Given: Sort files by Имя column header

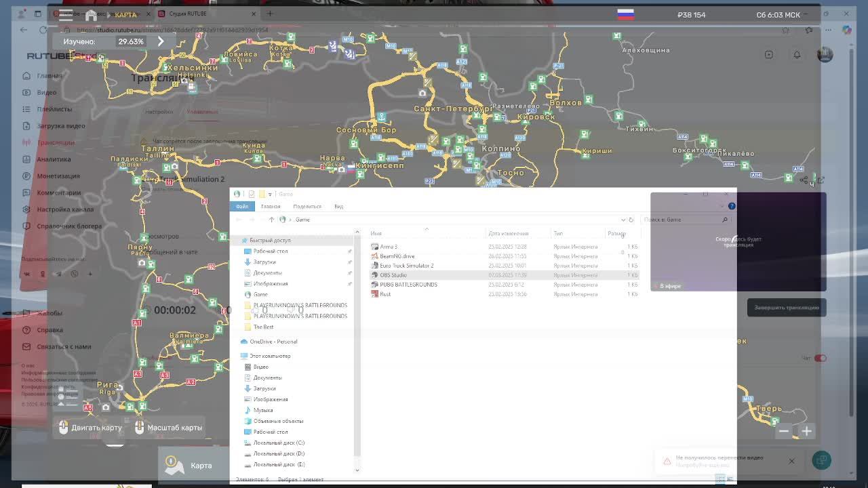Looking at the screenshot, I should [376, 233].
